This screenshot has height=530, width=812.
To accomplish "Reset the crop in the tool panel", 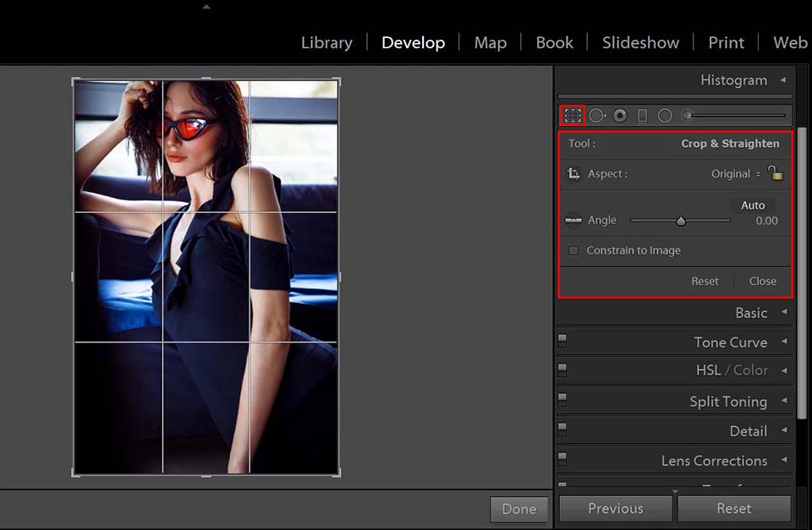I will pyautogui.click(x=705, y=281).
